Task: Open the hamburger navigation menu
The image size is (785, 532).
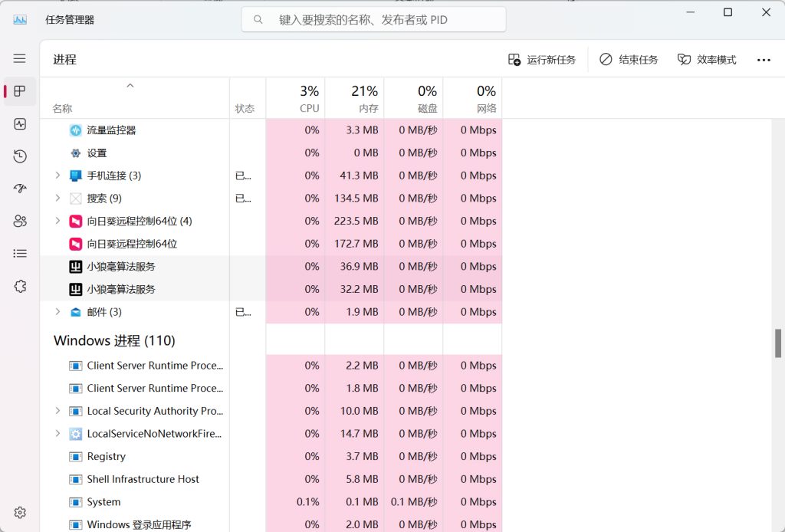Action: (19, 58)
